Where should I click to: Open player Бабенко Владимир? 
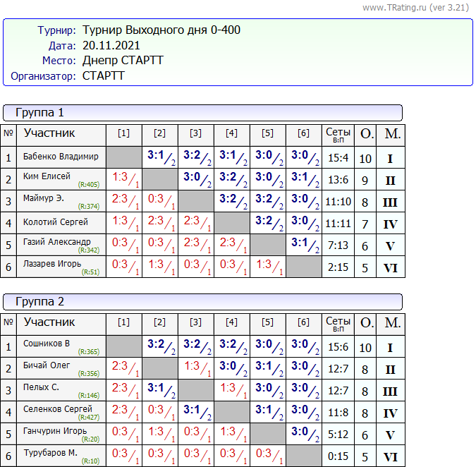(61, 157)
